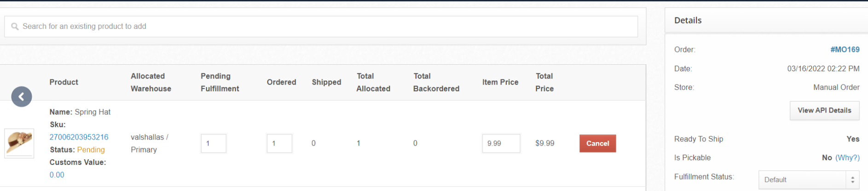Click the product search field
The width and height of the screenshot is (868, 191).
tap(321, 27)
